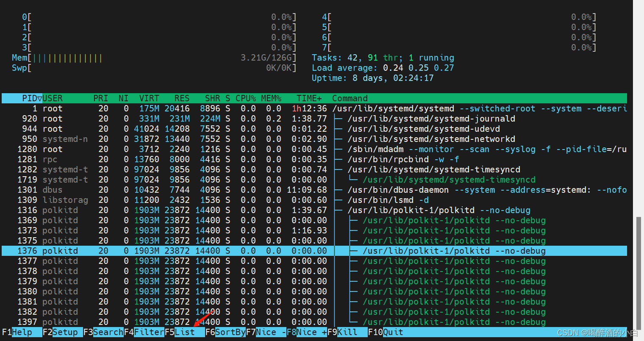Screen dimensions: 644x341
Task: Select the PID 1397 polkitd thread
Action: 314,322
